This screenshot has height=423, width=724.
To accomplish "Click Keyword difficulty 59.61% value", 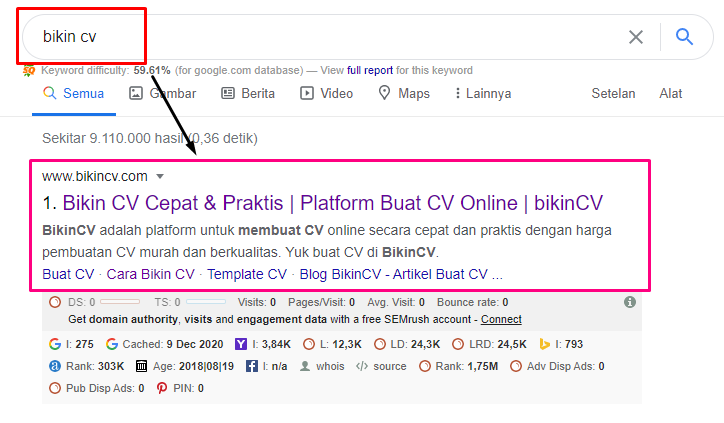I will (x=152, y=70).
